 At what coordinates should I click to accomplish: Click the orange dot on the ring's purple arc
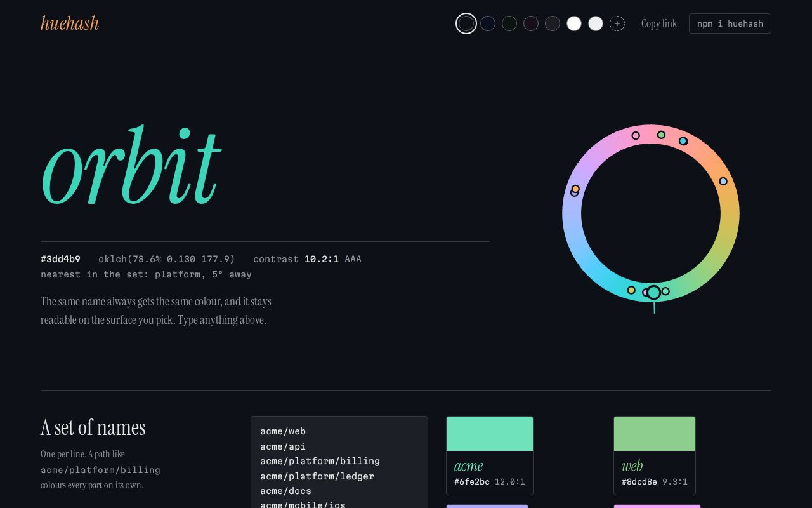(x=576, y=189)
